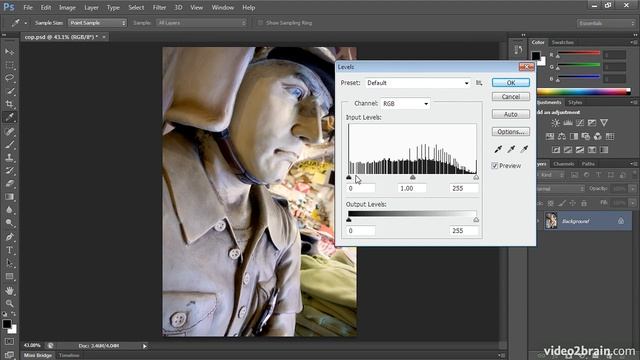Open the Preset dropdown in Levels
This screenshot has height=360, width=640.
[x=418, y=83]
